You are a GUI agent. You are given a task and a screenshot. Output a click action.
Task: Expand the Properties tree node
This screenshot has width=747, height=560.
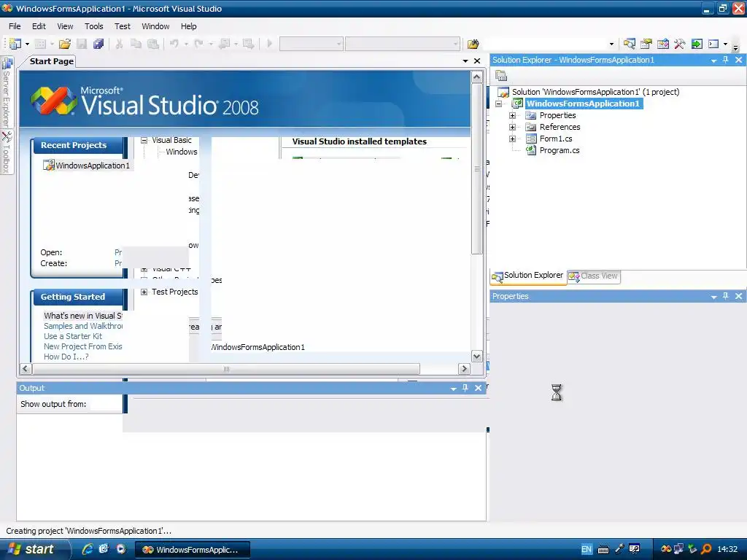[513, 115]
